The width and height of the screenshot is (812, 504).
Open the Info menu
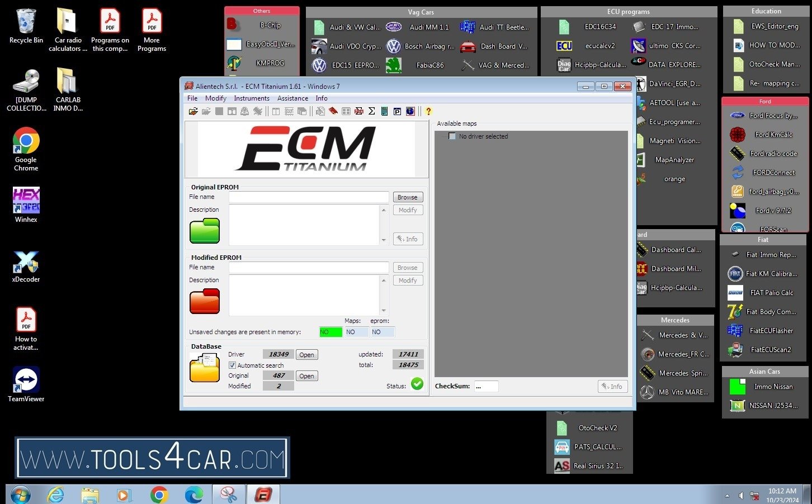click(x=322, y=98)
